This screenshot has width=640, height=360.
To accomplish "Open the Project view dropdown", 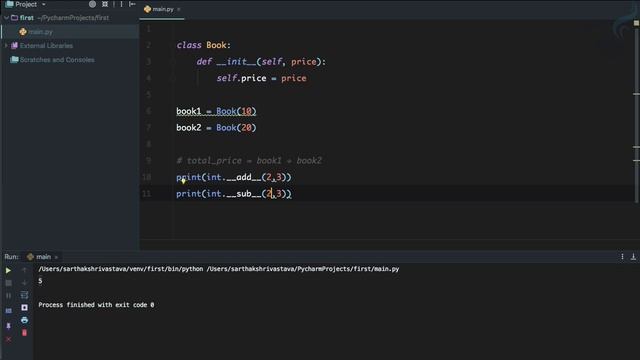I will click(x=44, y=4).
